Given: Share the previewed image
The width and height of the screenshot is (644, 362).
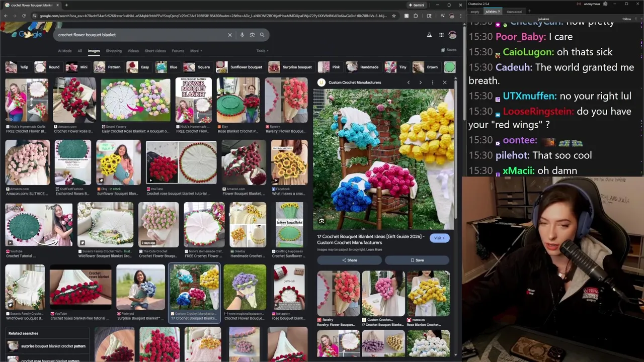Looking at the screenshot, I should pos(350,260).
